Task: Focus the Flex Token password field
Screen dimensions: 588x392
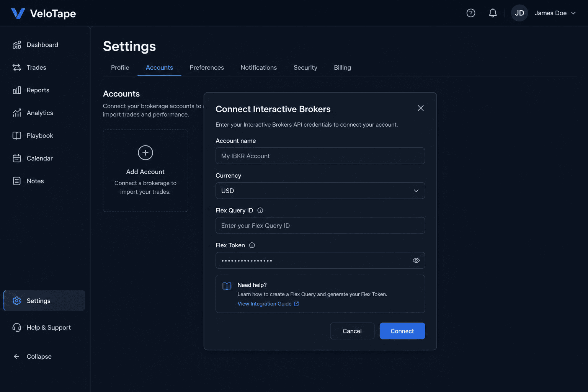Action: click(x=320, y=260)
